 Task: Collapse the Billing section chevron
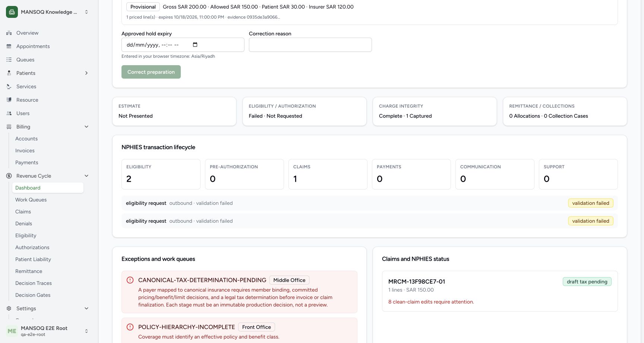86,127
